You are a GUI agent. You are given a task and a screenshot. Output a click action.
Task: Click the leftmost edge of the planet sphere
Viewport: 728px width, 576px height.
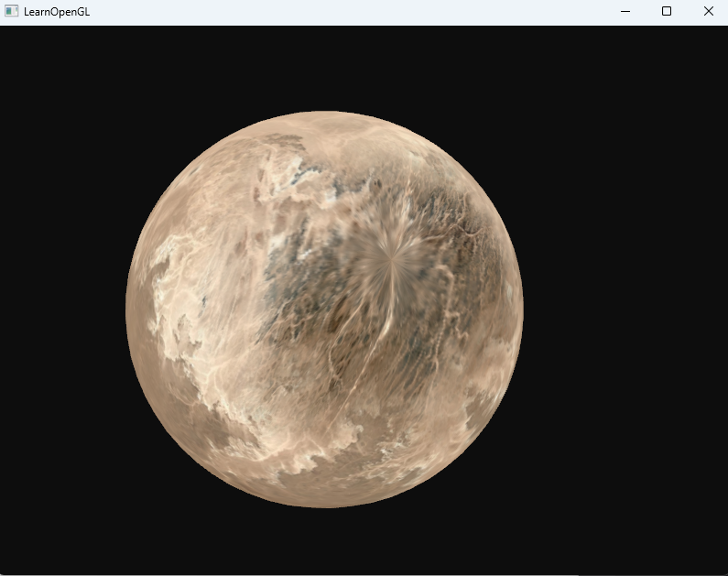coord(127,309)
